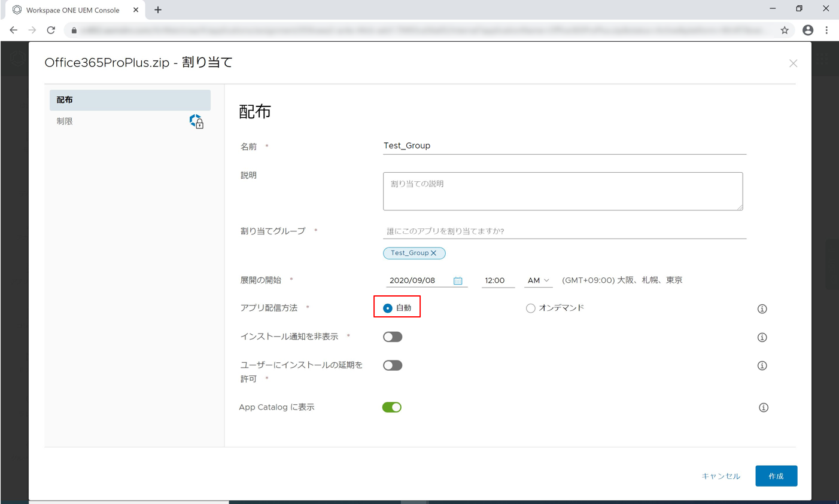Click the App Catalog に表示 label
839x504 pixels.
(x=276, y=407)
